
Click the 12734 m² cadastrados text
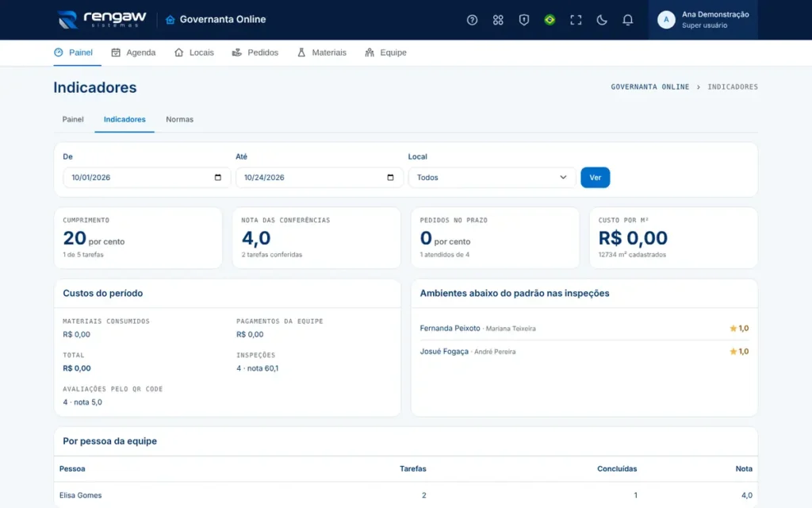coord(632,255)
